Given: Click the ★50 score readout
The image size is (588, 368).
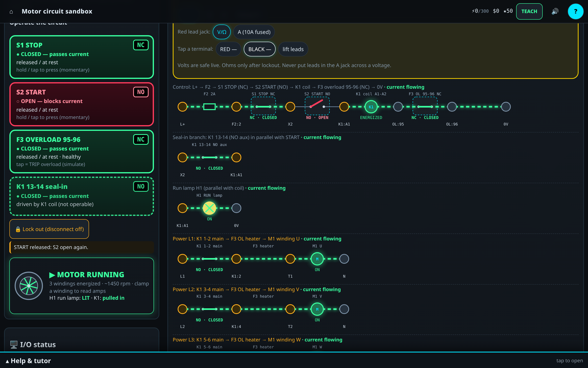Looking at the screenshot, I should click(x=508, y=11).
